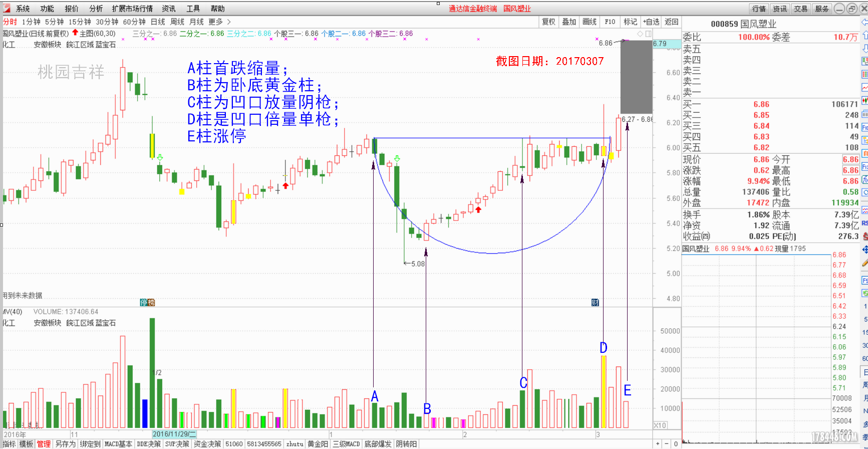This screenshot has width=868, height=449.
Task: Open the 帮助 menu
Action: 218,9
